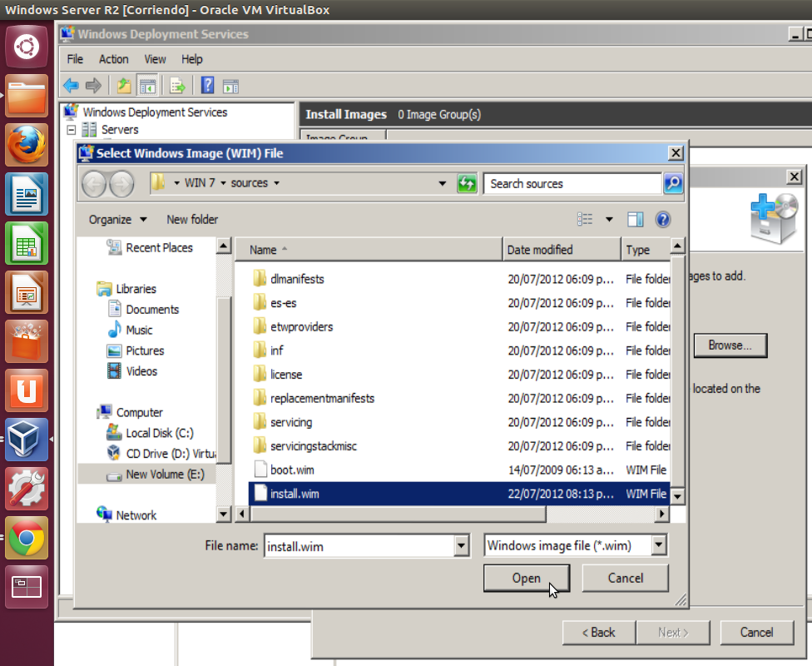
Task: Click the Up one level toolbar icon
Action: tap(124, 86)
